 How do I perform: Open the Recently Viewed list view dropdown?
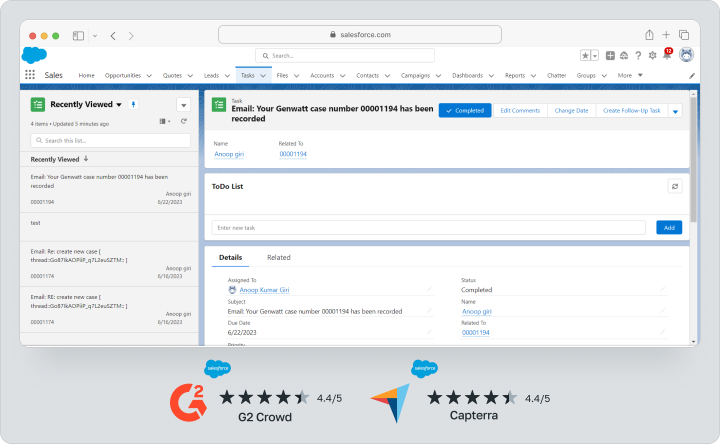click(119, 105)
